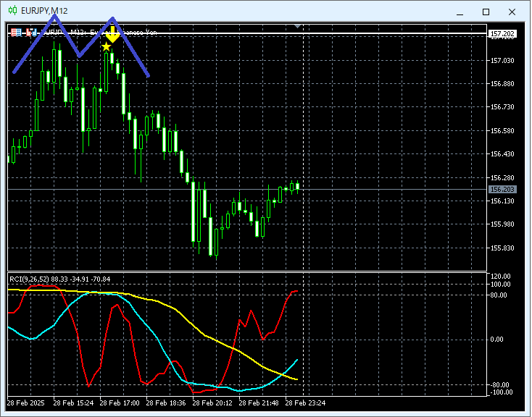This screenshot has height=417, width=532.
Task: Toggle the One Click Trading panel icon
Action: click(16, 33)
